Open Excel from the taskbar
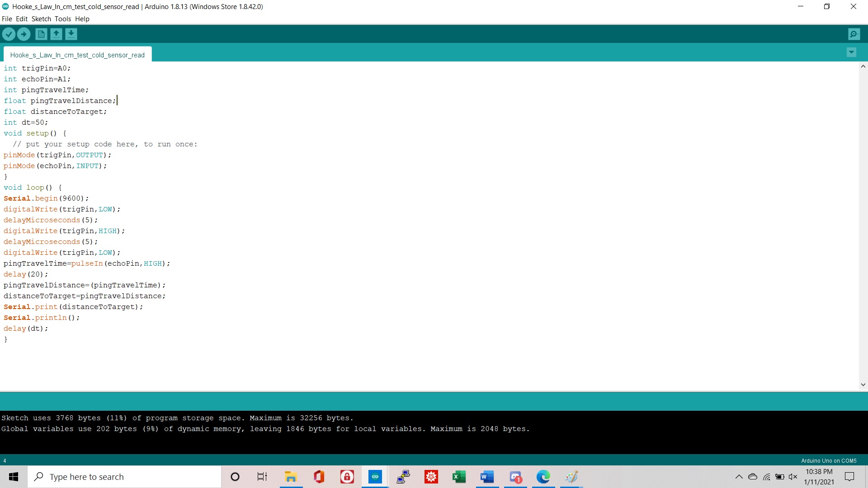 pos(459,477)
